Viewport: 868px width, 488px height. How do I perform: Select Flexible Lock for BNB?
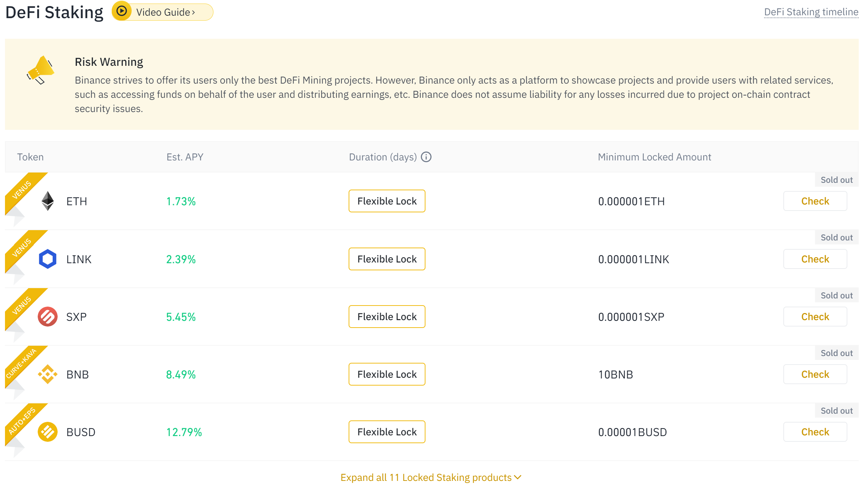click(x=387, y=374)
